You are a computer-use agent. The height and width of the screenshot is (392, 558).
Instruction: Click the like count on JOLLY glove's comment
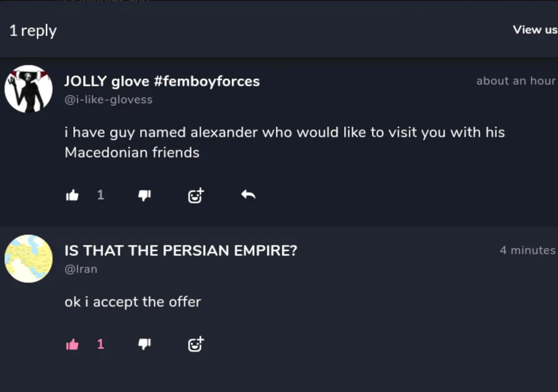[100, 195]
